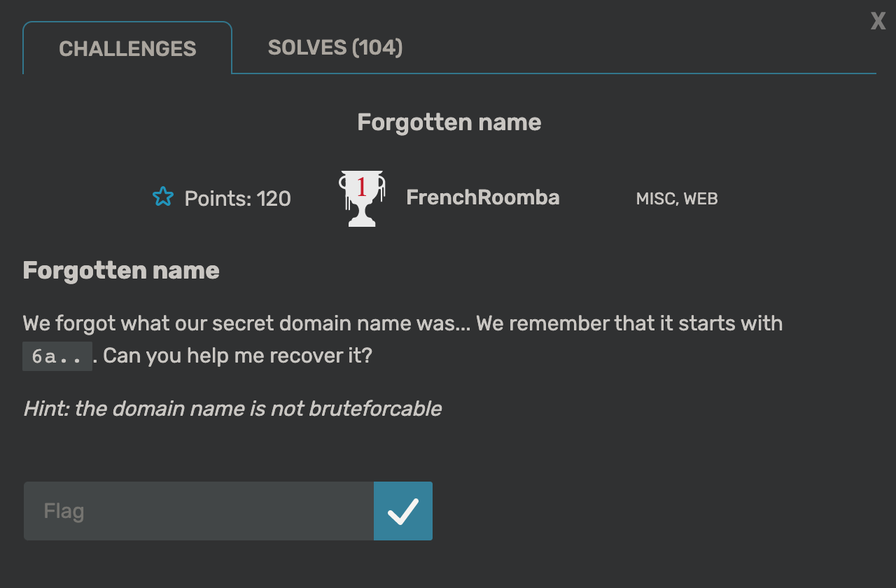Click the WEB category tag
The width and height of the screenshot is (896, 588).
tap(701, 199)
